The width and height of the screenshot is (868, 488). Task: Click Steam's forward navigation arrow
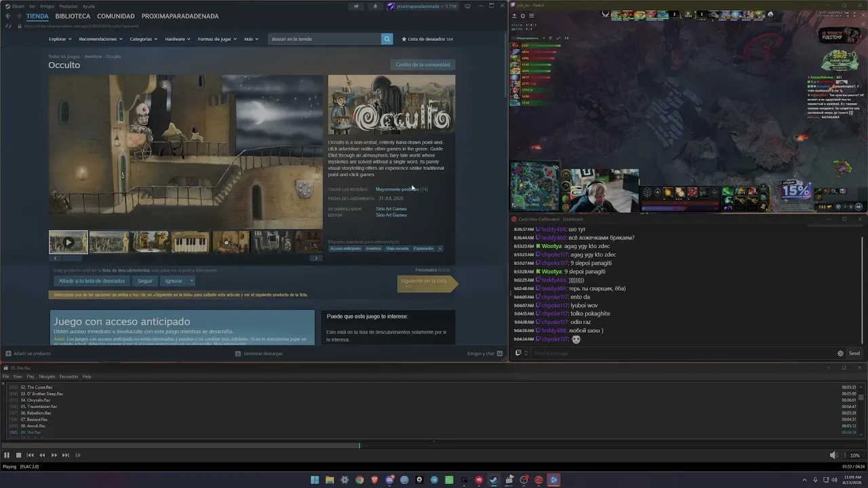click(18, 16)
